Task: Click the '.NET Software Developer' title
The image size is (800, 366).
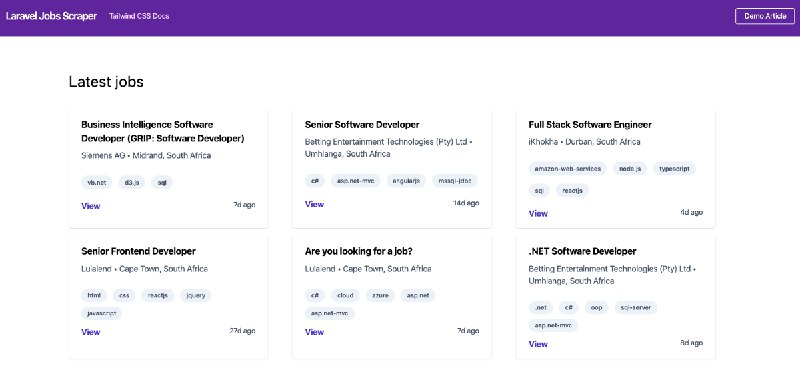Action: click(x=582, y=251)
